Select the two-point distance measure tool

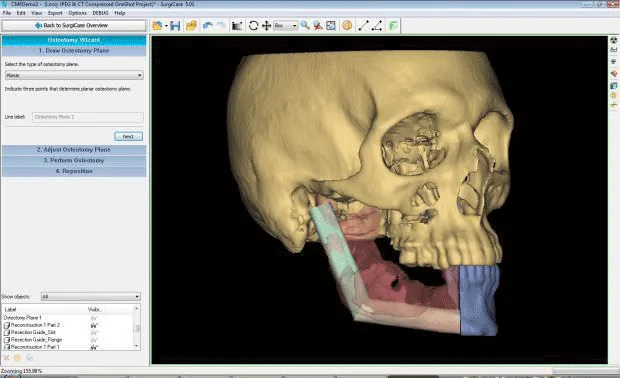363,26
